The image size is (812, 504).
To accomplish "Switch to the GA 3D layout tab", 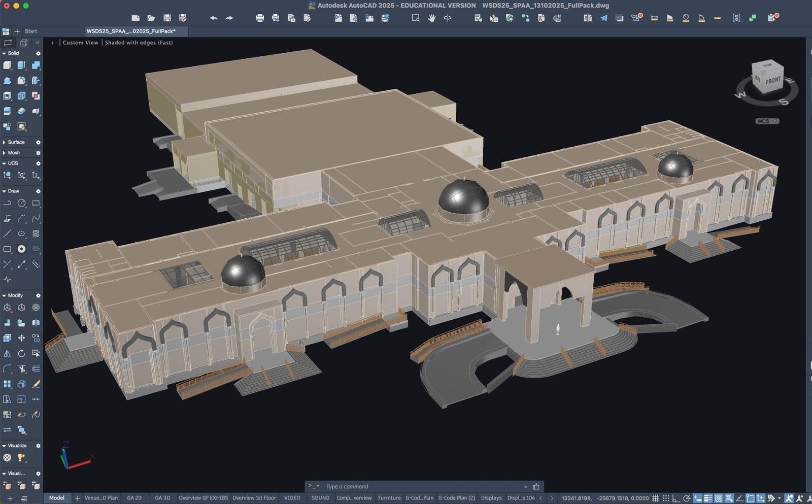I will pyautogui.click(x=162, y=498).
